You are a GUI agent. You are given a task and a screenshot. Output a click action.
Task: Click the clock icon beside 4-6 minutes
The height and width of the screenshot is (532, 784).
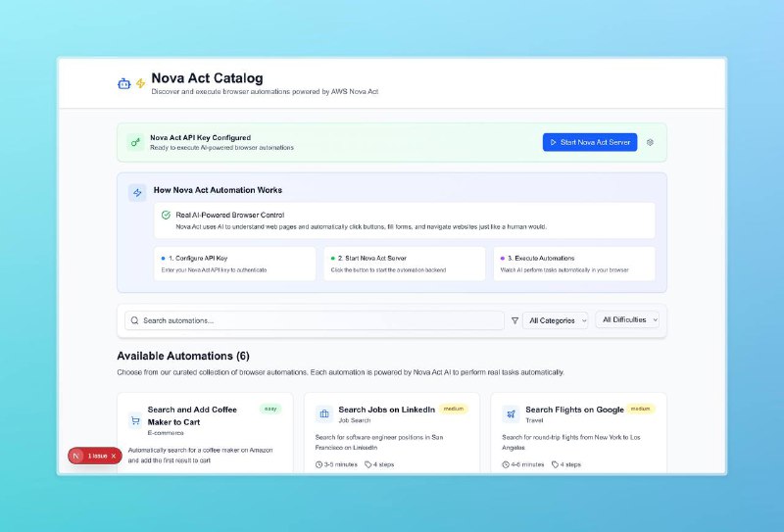click(x=506, y=464)
